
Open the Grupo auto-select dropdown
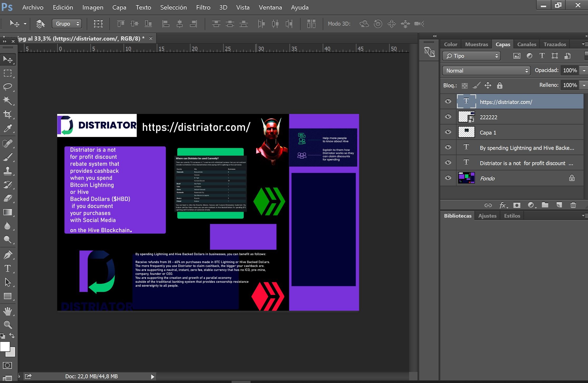click(x=67, y=24)
